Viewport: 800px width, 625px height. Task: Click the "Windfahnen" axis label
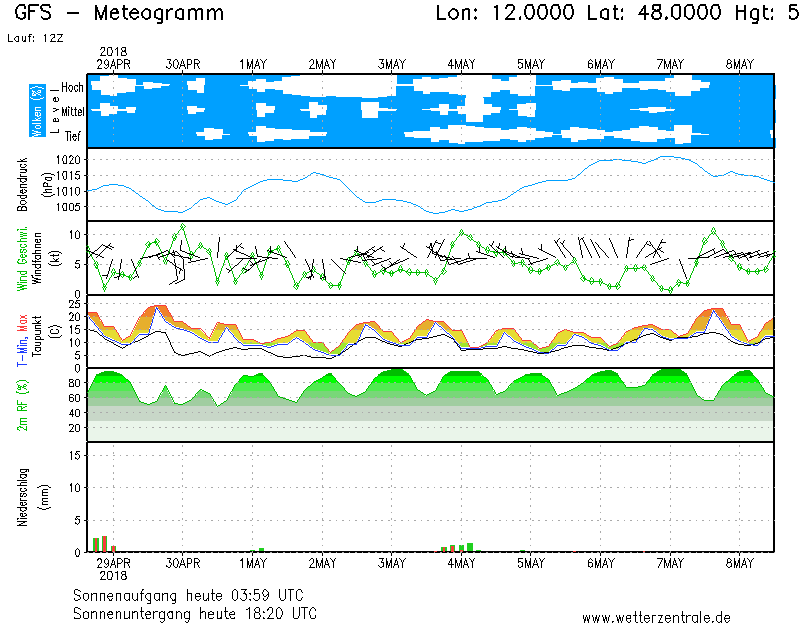point(37,258)
